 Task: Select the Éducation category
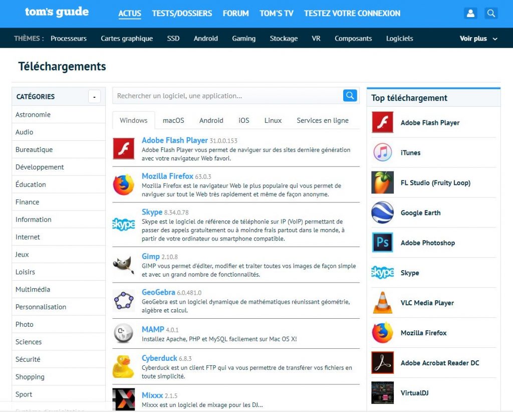pyautogui.click(x=59, y=184)
